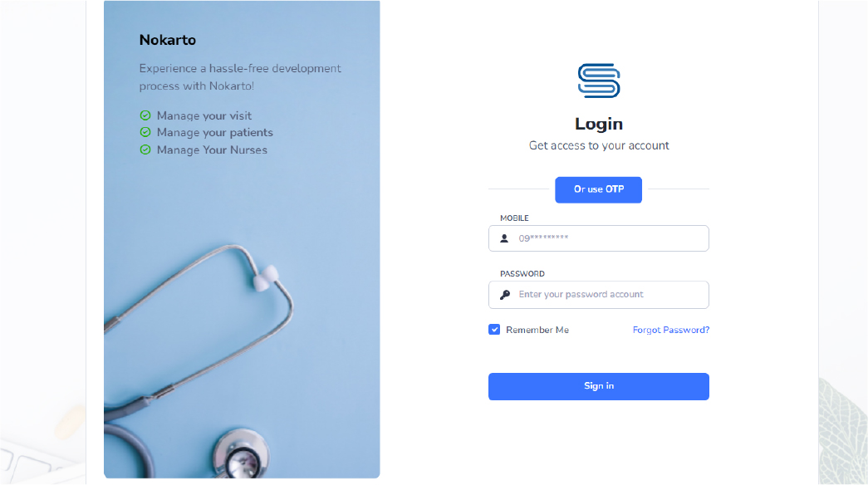Image resolution: width=868 pixels, height=485 pixels.
Task: Uncheck the Remember Me checkbox
Action: [x=494, y=330]
